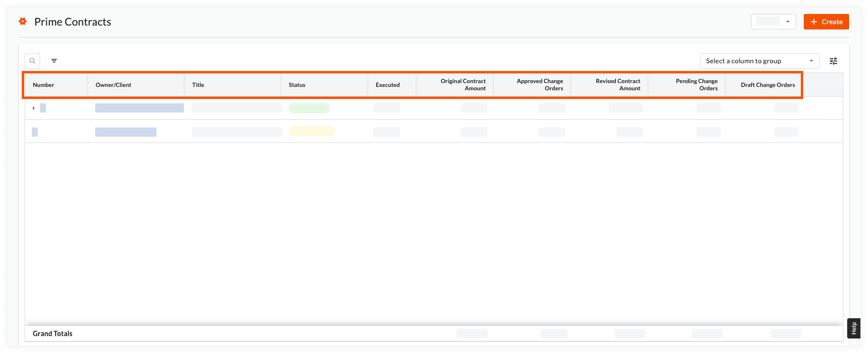The height and width of the screenshot is (353, 868).
Task: Open the blank dropdown beside Create
Action: click(773, 22)
